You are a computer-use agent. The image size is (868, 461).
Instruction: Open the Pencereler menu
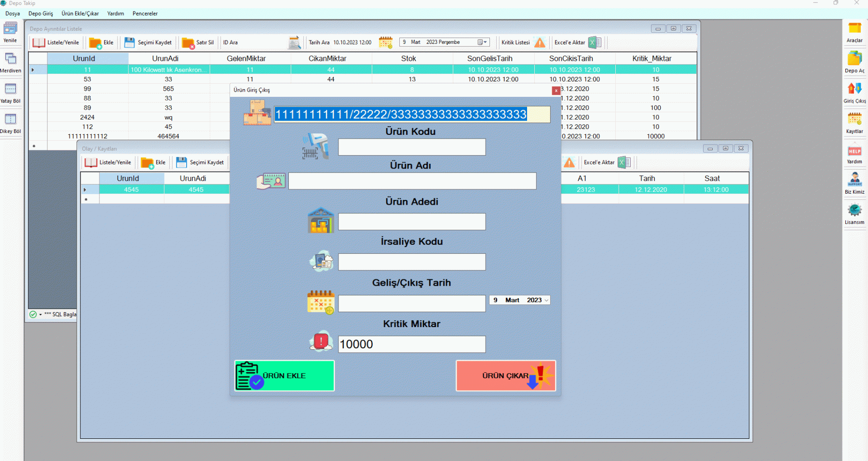click(x=145, y=13)
